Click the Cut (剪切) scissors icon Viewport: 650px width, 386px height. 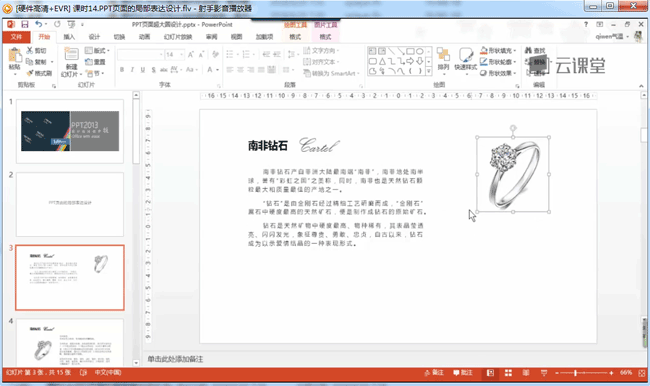pyautogui.click(x=29, y=50)
